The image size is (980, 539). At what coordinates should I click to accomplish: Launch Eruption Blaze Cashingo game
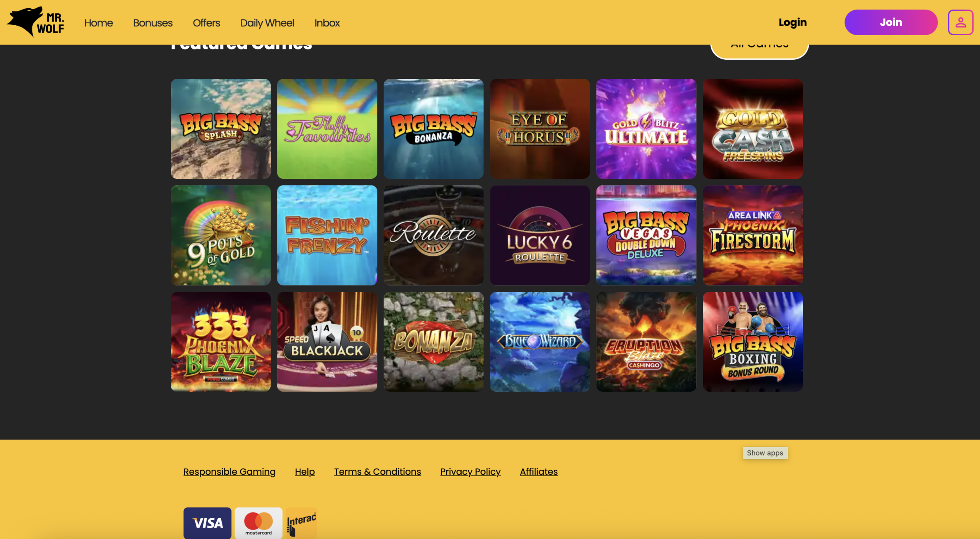coord(646,341)
